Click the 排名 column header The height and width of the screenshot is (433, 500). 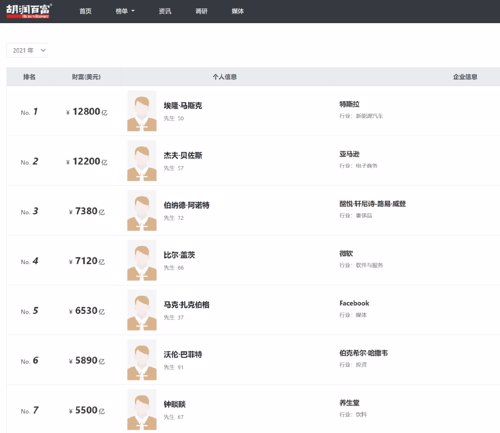(x=29, y=77)
